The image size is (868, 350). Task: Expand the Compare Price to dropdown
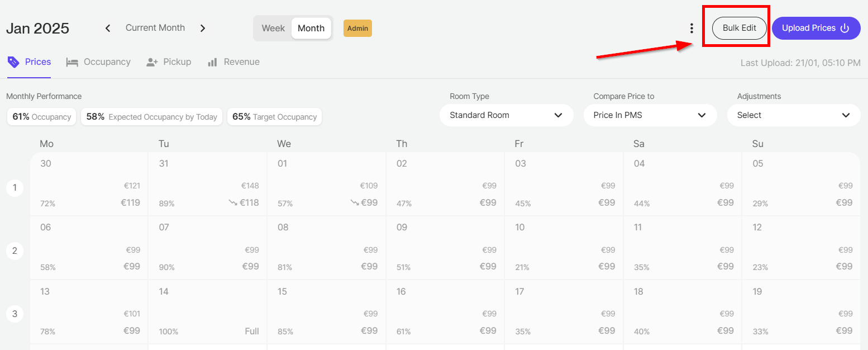[x=650, y=115]
